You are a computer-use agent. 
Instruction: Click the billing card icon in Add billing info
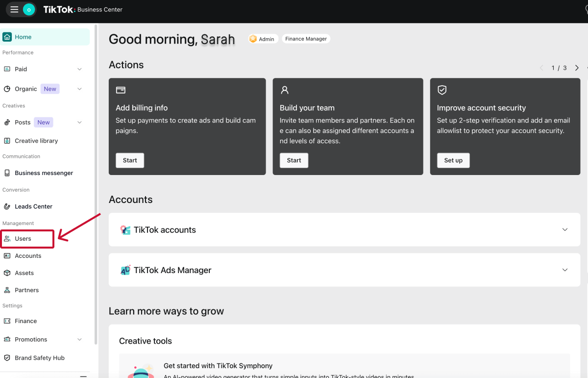121,90
